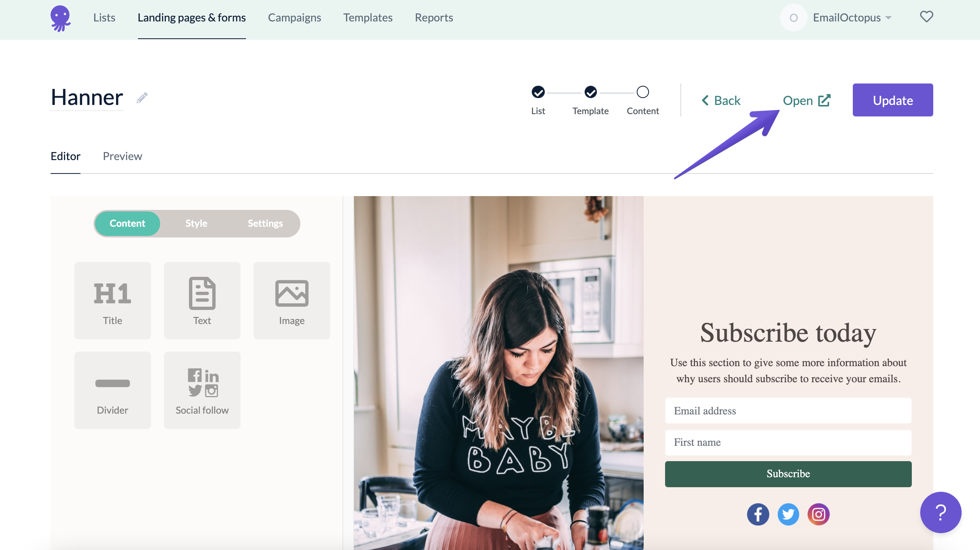The height and width of the screenshot is (550, 980).
Task: Click the Content step label
Action: point(642,111)
